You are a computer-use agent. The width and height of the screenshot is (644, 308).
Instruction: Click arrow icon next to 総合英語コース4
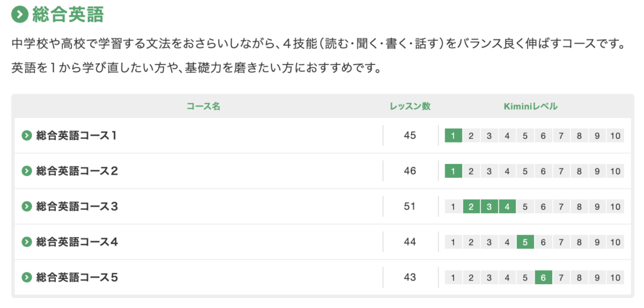coord(26,242)
